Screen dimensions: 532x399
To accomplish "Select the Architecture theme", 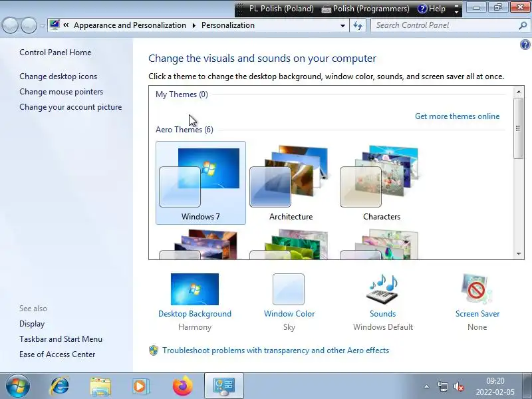I will pos(291,183).
